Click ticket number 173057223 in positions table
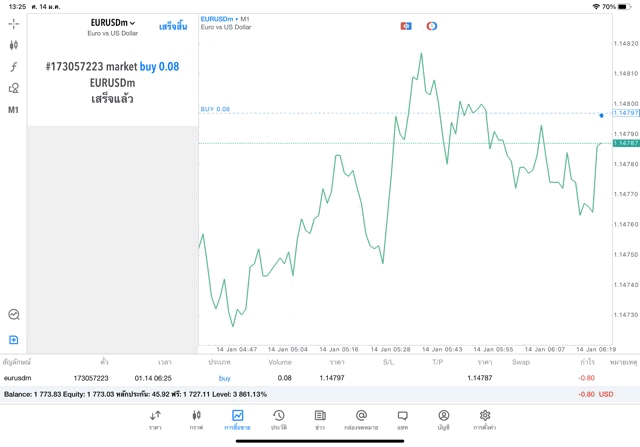This screenshot has height=447, width=640. pos(91,378)
